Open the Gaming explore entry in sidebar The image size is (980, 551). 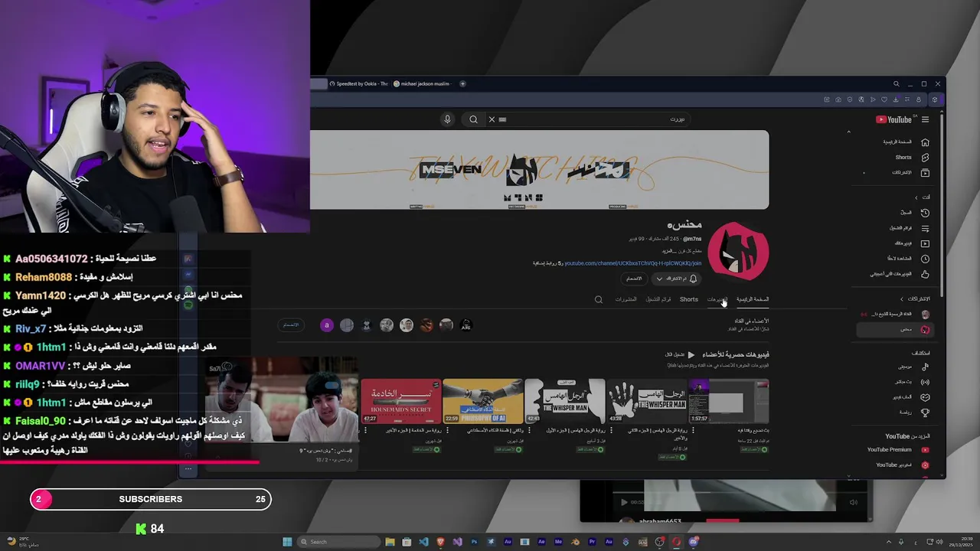911,397
